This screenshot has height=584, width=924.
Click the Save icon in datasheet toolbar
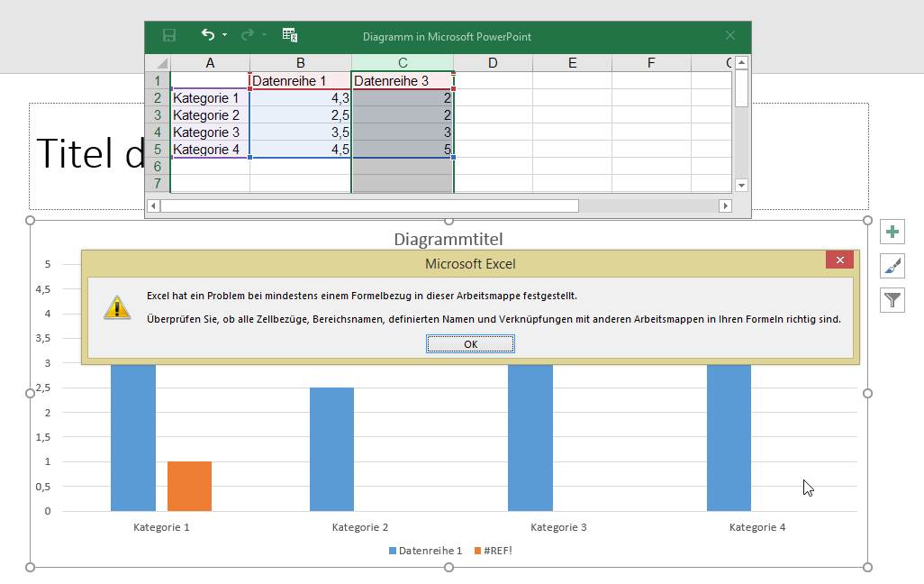169,36
